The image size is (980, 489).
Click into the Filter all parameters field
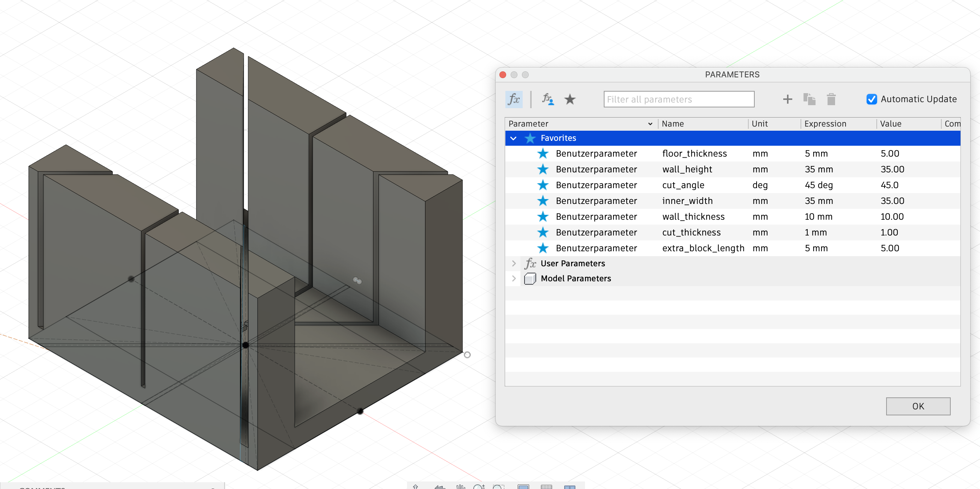click(x=679, y=99)
